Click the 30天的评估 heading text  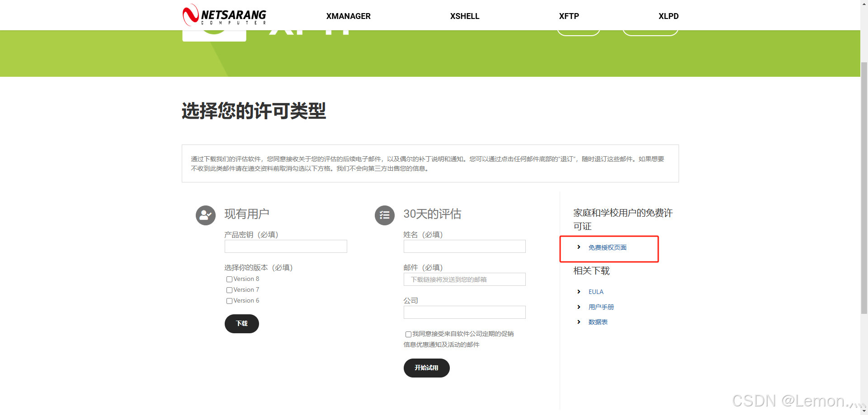click(433, 214)
